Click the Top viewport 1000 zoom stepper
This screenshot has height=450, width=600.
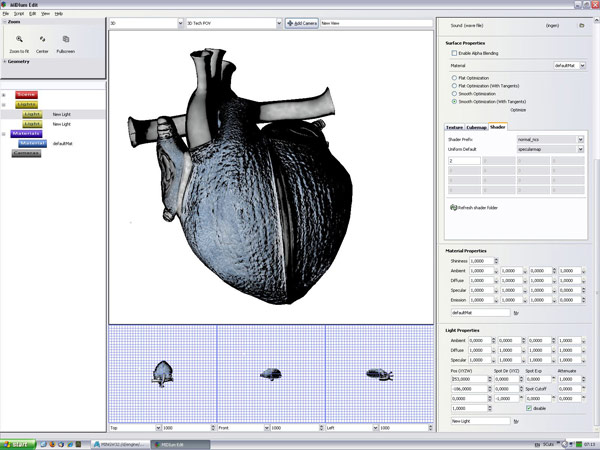(213, 428)
